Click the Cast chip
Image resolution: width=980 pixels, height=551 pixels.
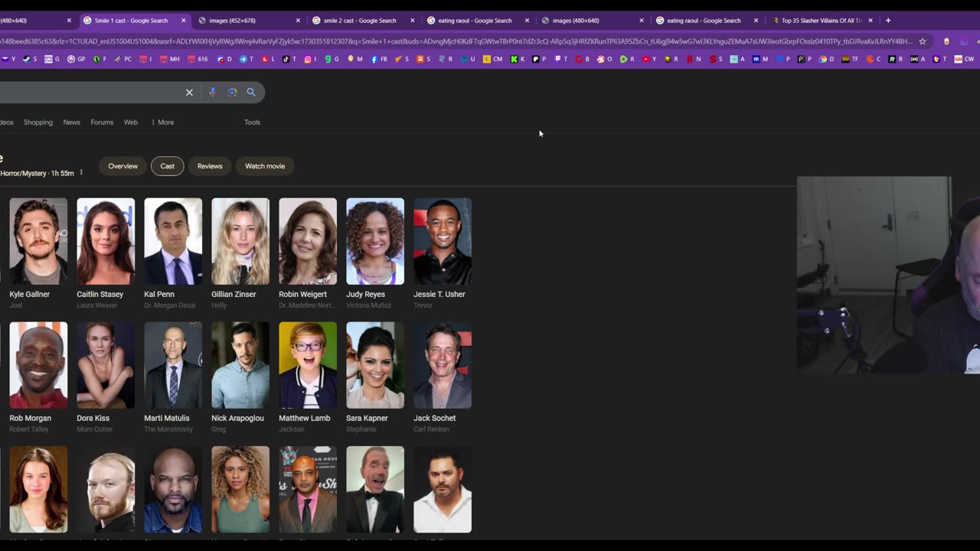(167, 166)
